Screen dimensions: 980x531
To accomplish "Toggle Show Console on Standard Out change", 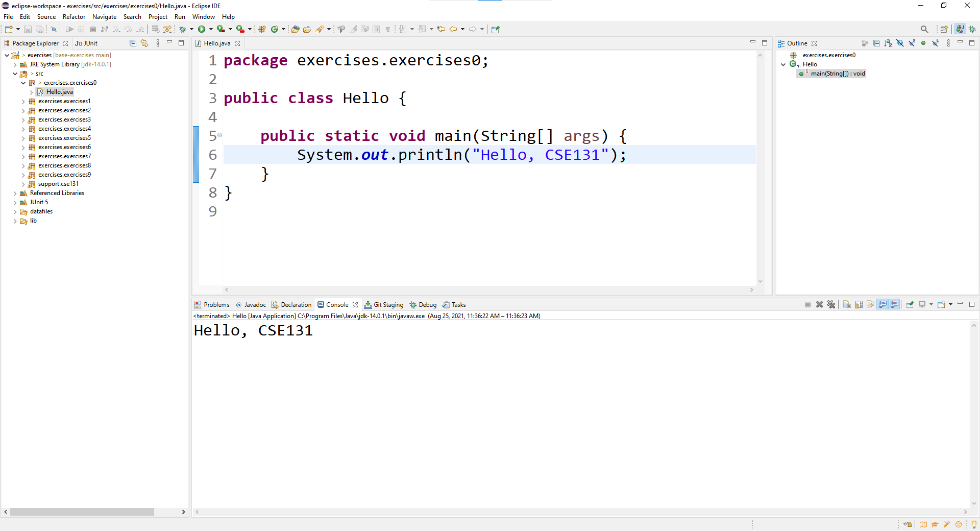I will coord(883,304).
